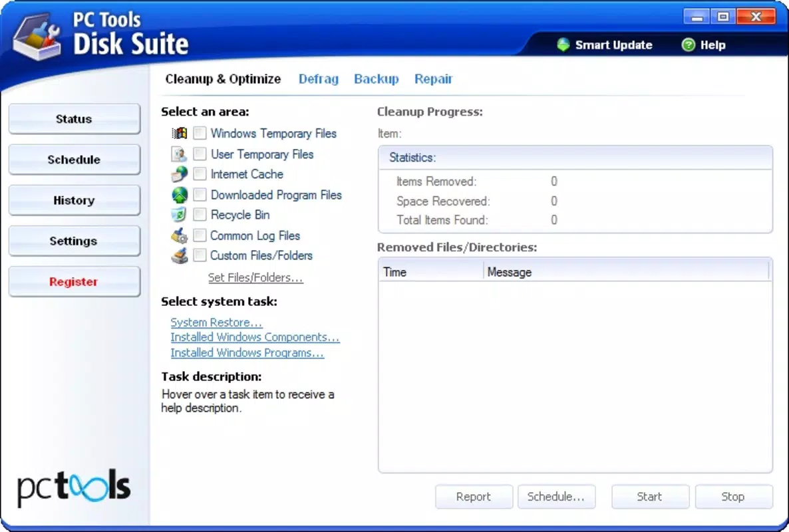Click the Schedule... button at the bottom
Viewport: 789px width, 532px height.
point(556,497)
